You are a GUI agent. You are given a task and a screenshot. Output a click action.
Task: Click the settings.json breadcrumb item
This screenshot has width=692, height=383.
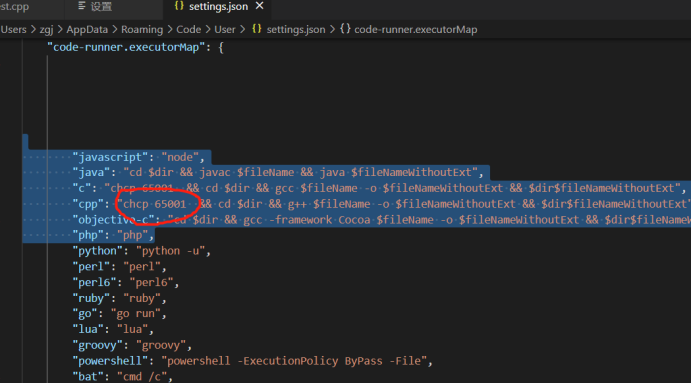point(296,30)
